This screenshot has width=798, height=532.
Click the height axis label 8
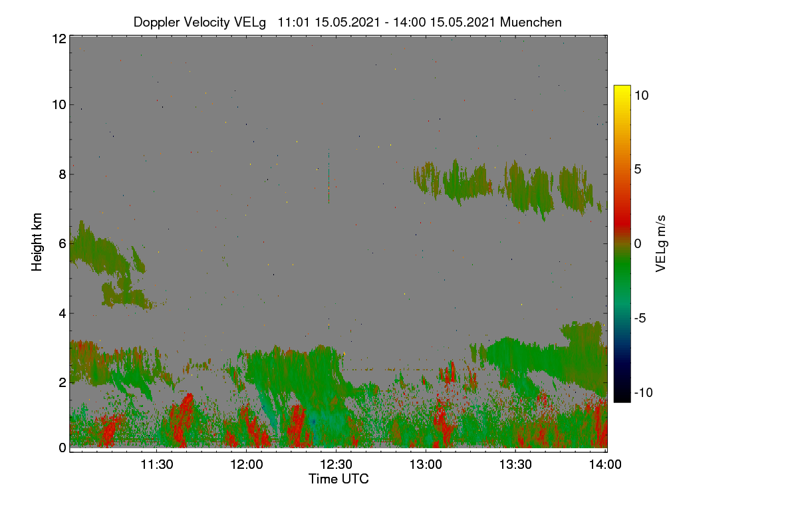[63, 175]
